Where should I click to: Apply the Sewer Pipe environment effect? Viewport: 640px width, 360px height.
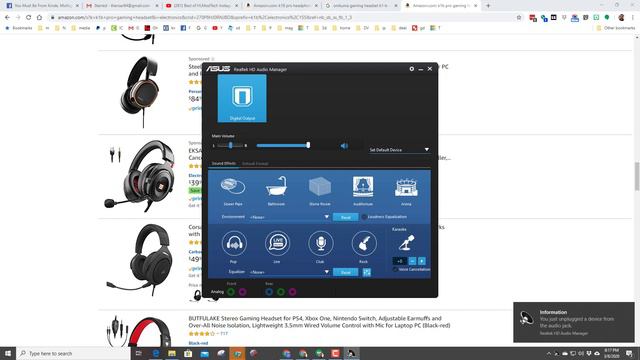tap(233, 191)
